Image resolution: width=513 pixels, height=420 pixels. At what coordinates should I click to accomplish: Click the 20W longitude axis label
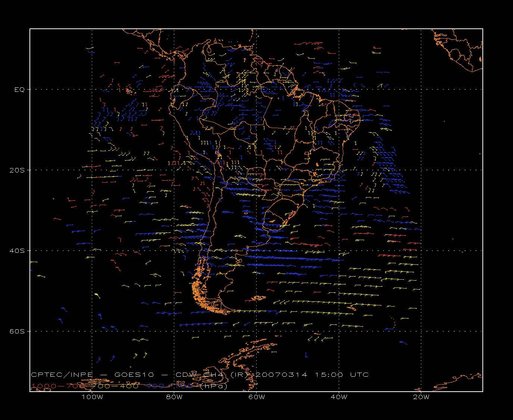[421, 397]
